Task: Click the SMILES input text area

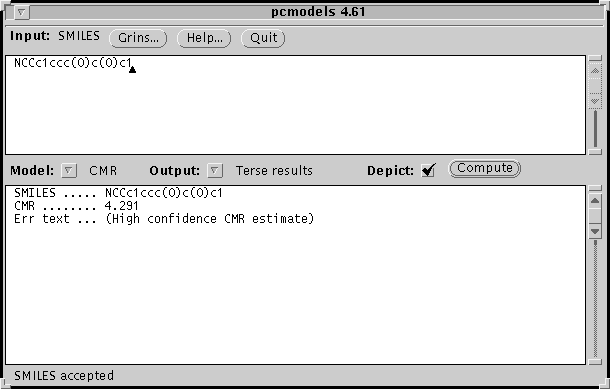Action: (295, 105)
